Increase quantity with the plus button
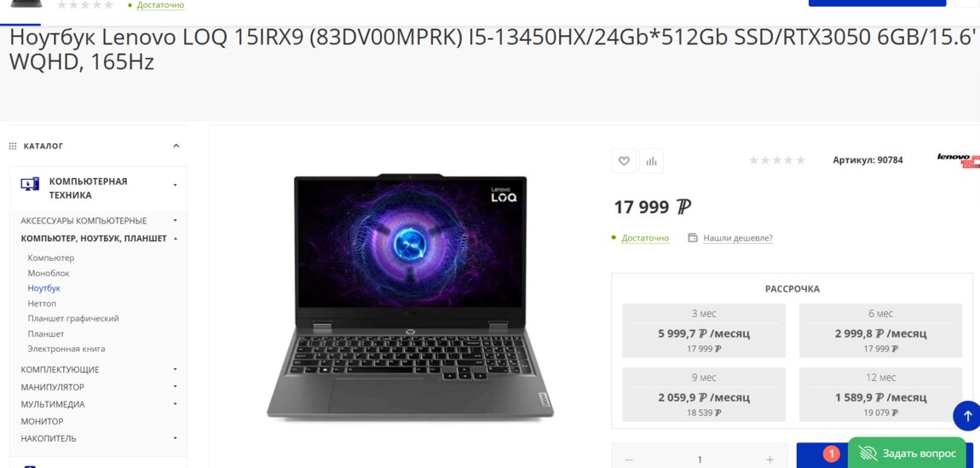 click(770, 459)
